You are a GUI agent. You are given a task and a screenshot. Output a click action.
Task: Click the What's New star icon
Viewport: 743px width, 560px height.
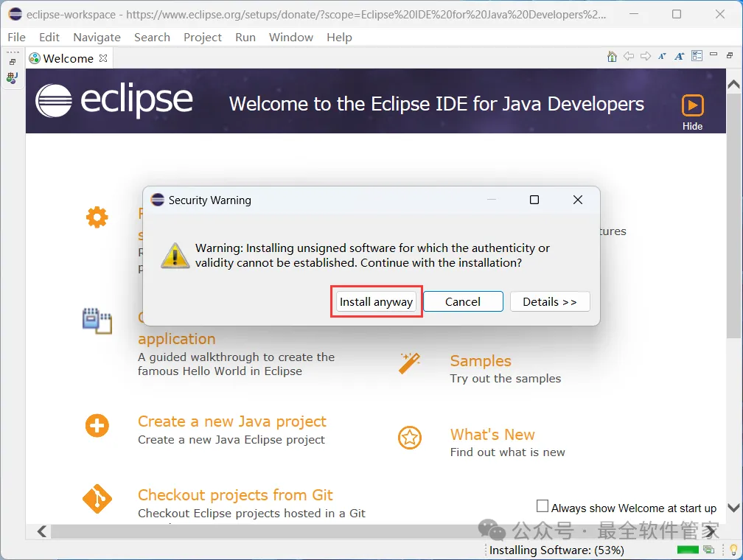(x=409, y=437)
